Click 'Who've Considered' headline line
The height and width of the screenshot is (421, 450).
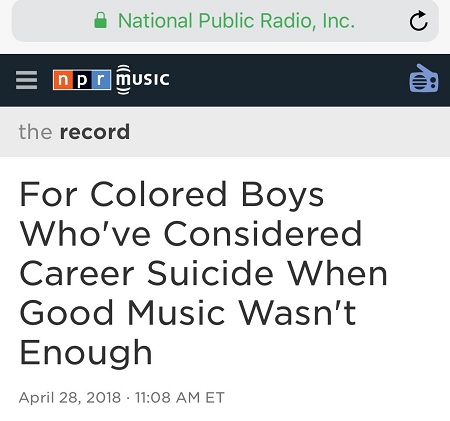click(x=191, y=234)
